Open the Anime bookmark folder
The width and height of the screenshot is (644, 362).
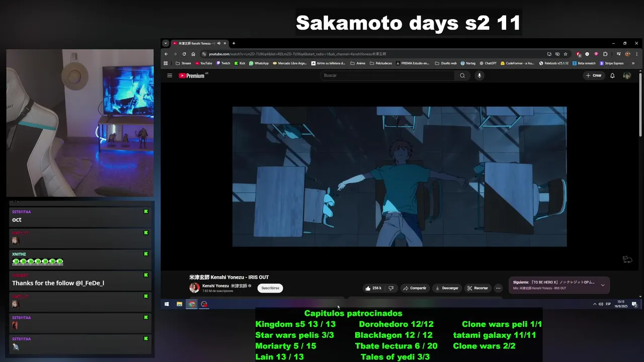(x=358, y=63)
